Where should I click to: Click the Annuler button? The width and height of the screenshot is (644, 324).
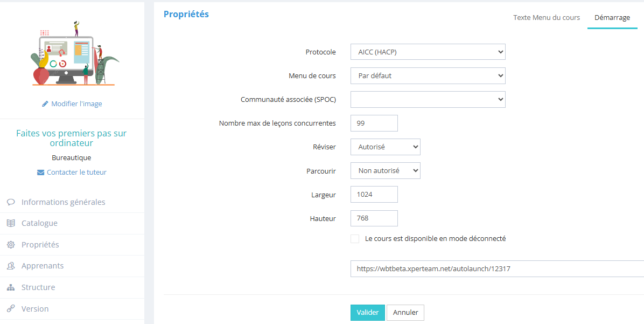[x=405, y=313]
